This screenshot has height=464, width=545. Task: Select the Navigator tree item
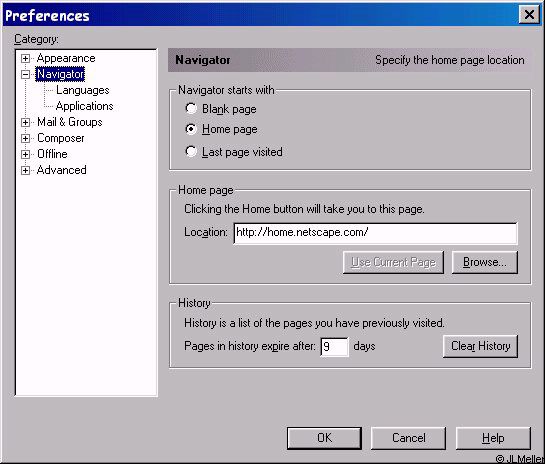[x=60, y=74]
